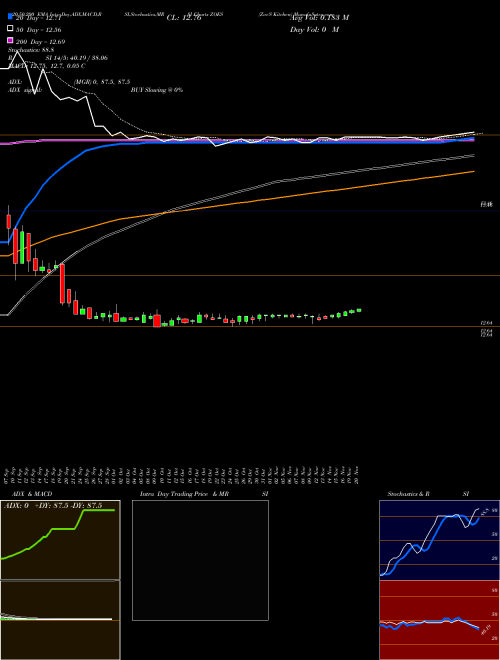Click the 'BUY Slowing @ 0%' signal text
Viewport: 500px width, 660px height.
[x=157, y=90]
